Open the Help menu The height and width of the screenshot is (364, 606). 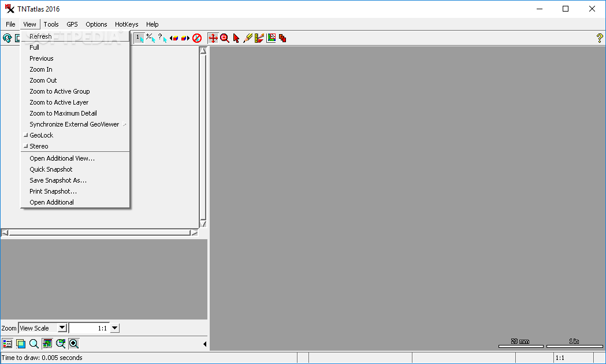(153, 24)
